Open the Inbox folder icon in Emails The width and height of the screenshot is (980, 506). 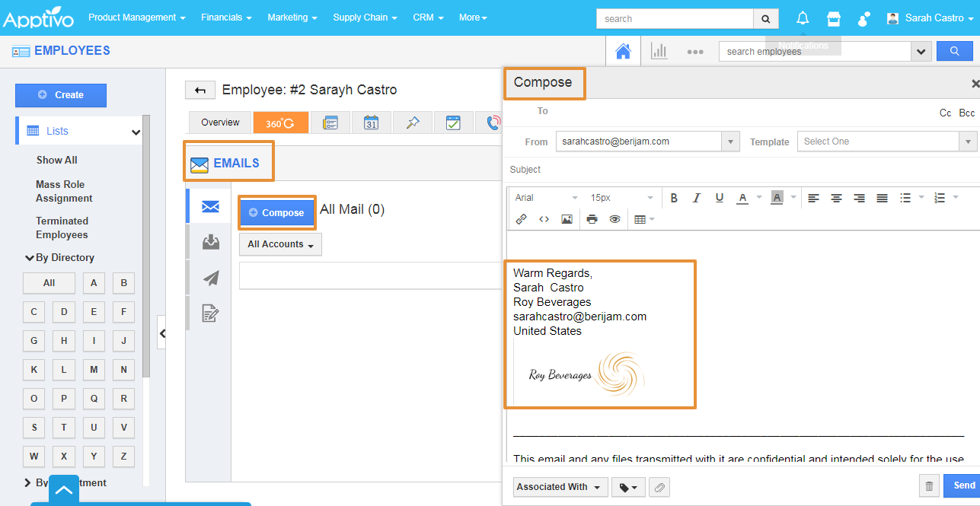[x=210, y=243]
